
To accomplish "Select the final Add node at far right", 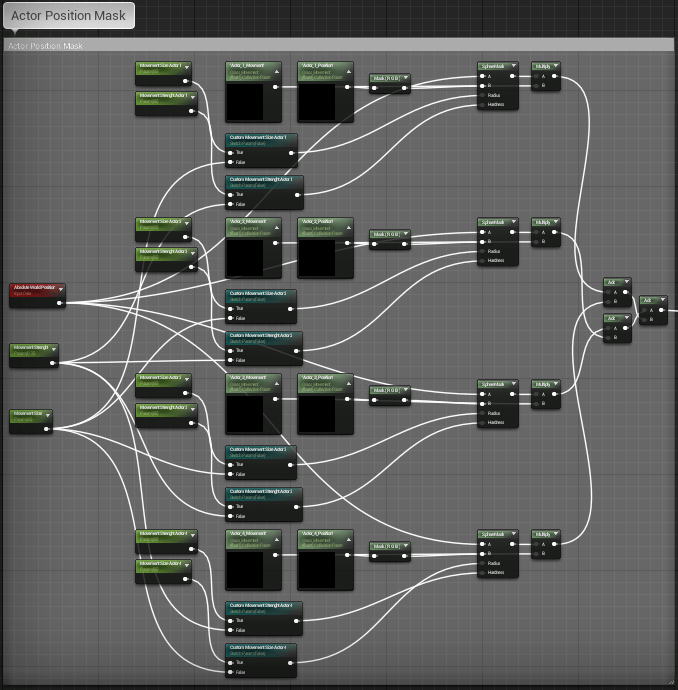I will click(x=652, y=300).
